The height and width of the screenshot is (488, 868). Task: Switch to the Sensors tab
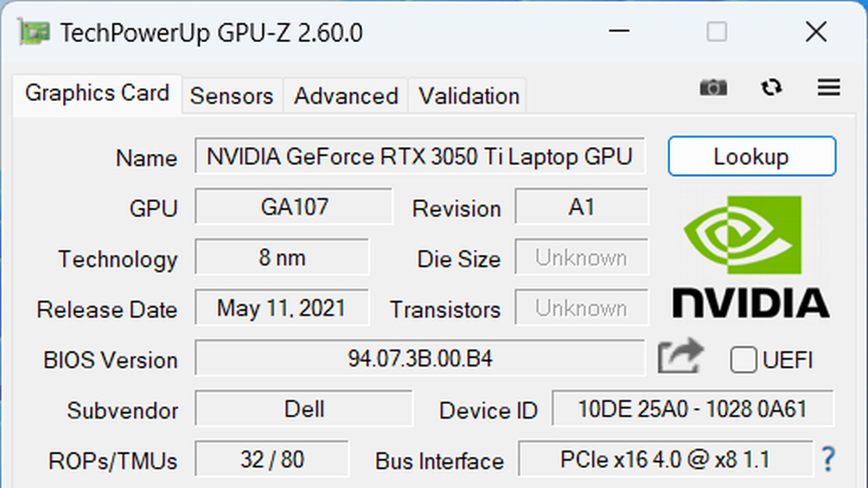232,96
